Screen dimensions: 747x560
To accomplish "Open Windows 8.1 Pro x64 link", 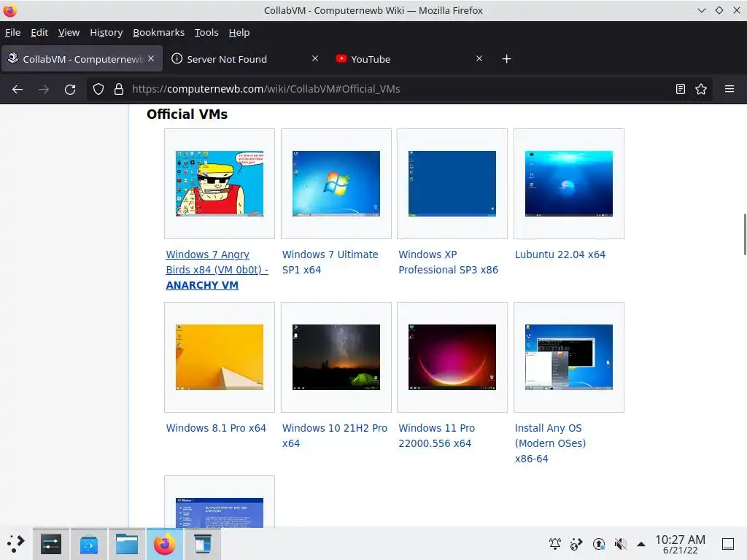I will [x=216, y=428].
